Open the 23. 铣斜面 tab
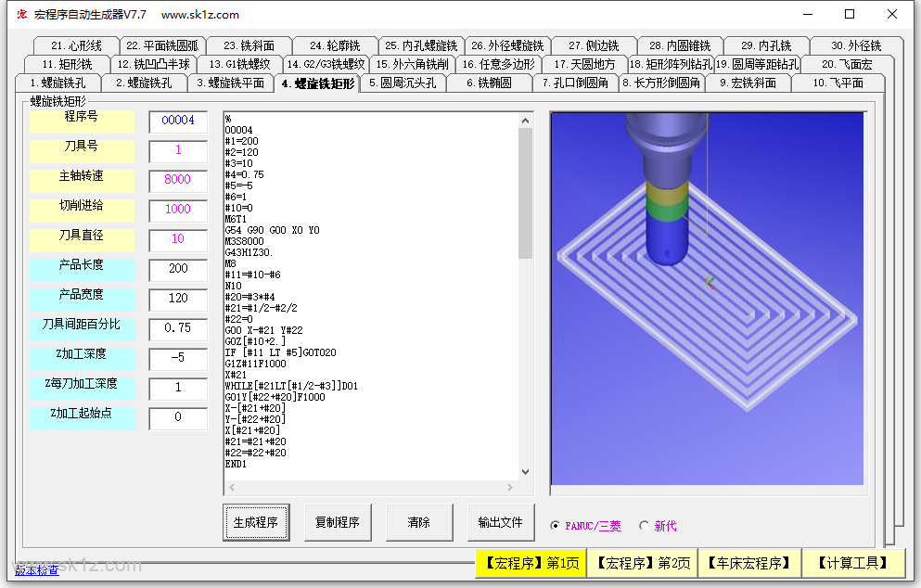 [x=249, y=45]
